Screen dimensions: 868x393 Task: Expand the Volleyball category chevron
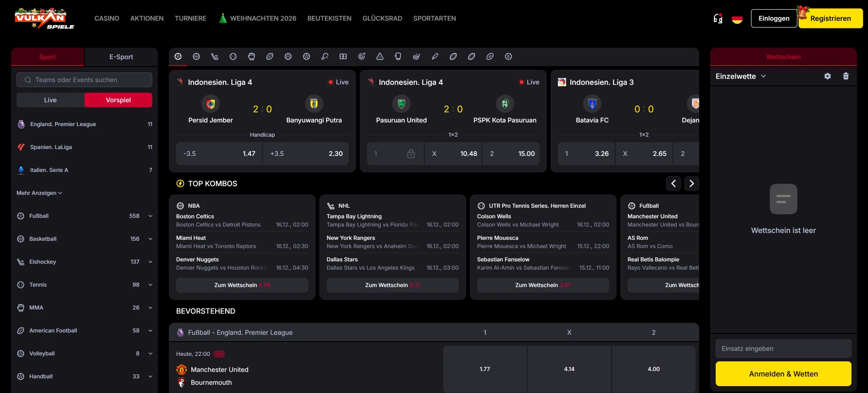[x=150, y=354]
